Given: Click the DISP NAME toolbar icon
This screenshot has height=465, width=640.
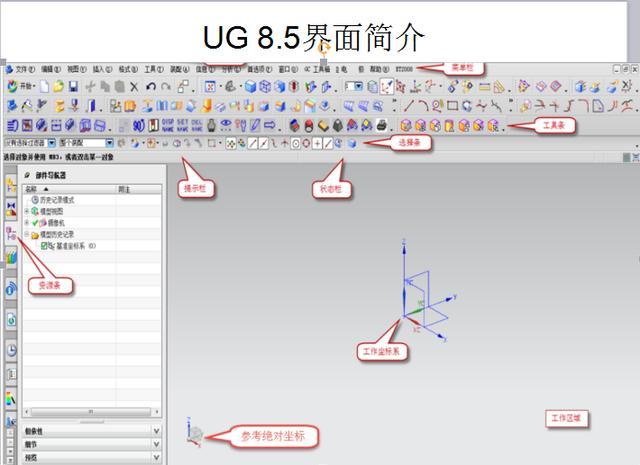Looking at the screenshot, I should tap(168, 125).
